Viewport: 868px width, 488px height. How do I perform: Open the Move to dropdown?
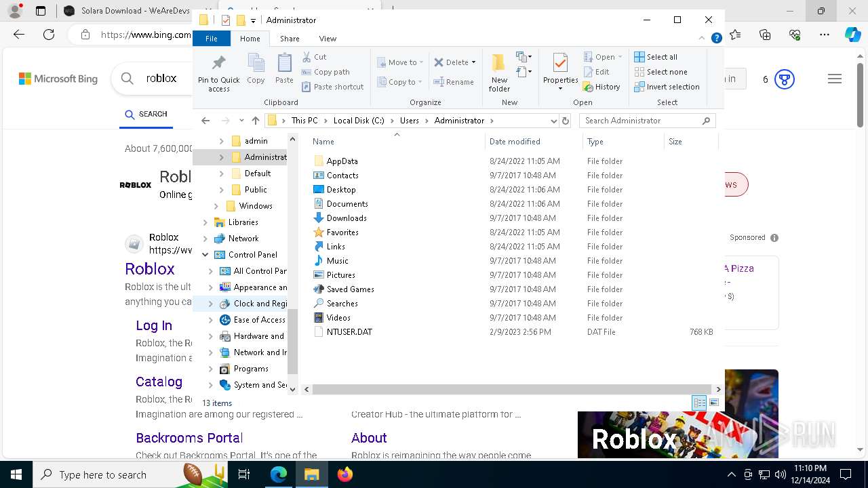pos(400,62)
